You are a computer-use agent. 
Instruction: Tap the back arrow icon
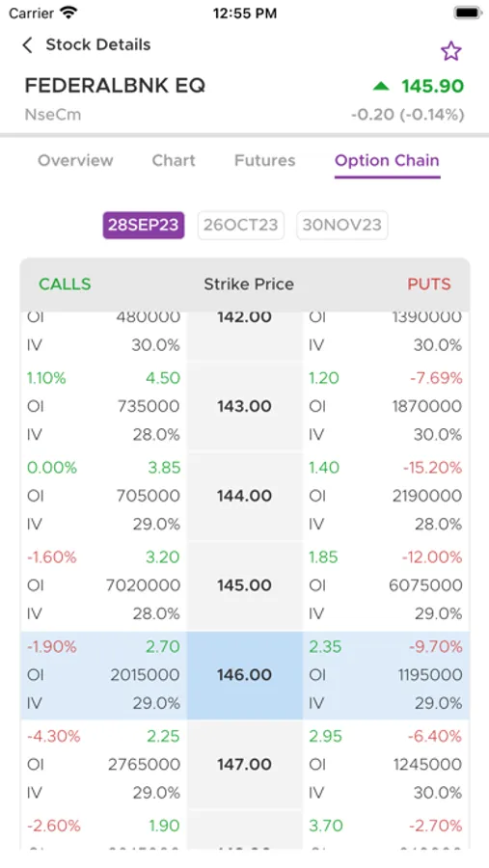[27, 44]
